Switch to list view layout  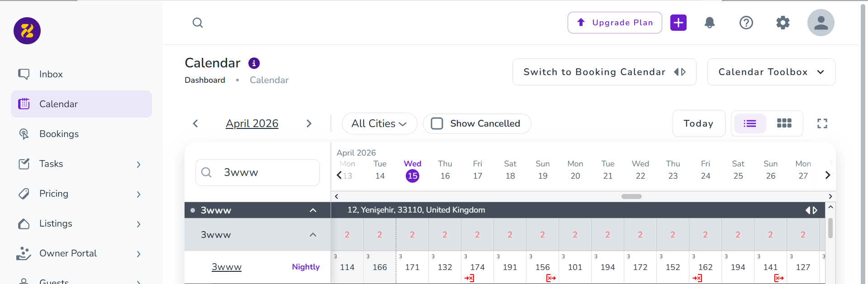749,123
